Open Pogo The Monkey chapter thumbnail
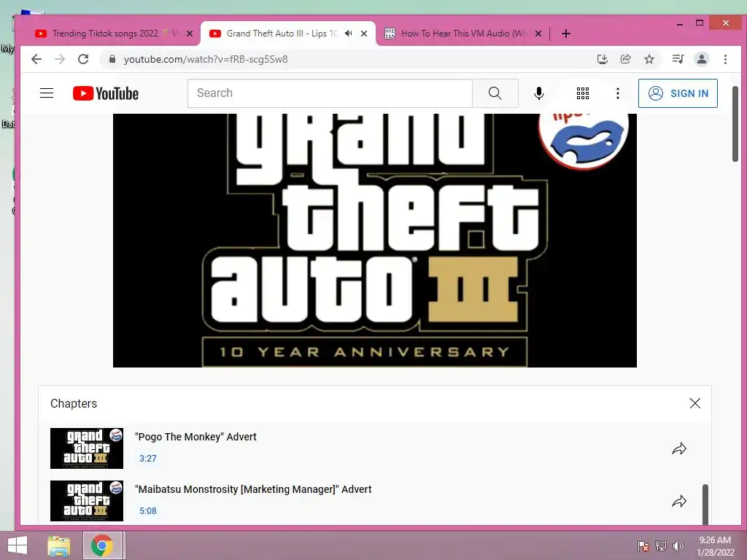Screen dimensions: 747x560 (87, 448)
